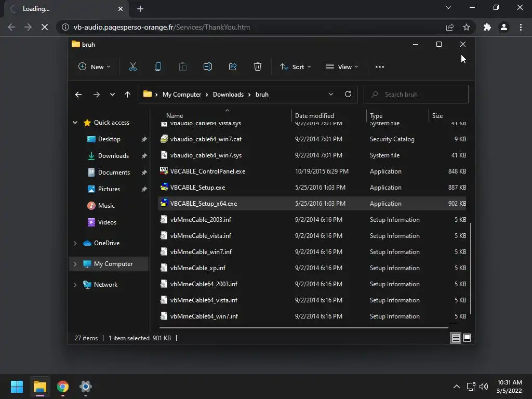Open recent locations chevron

click(x=112, y=95)
